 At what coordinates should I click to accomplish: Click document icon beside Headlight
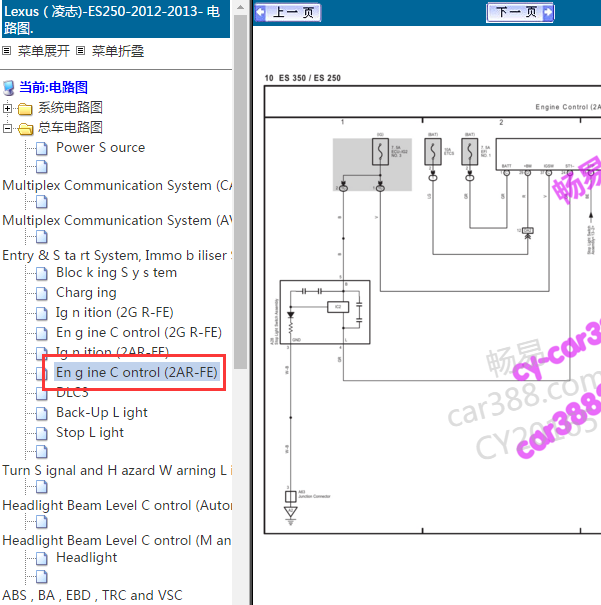point(42,558)
